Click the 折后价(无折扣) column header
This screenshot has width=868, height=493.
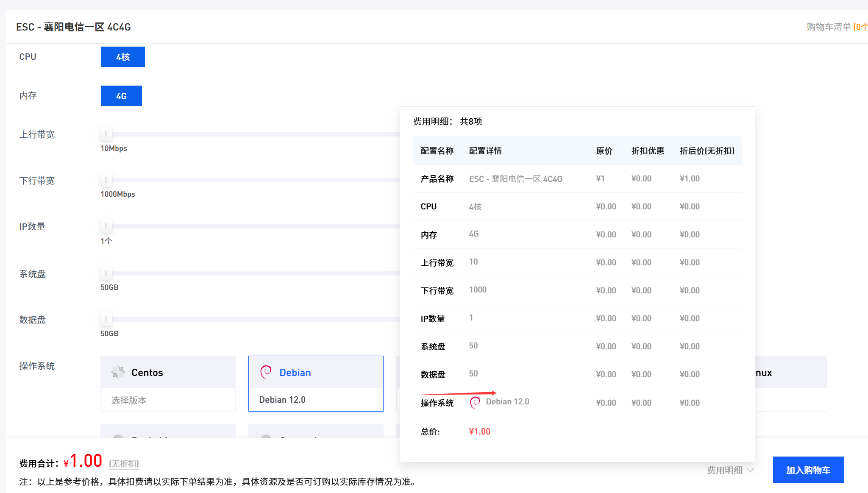707,151
